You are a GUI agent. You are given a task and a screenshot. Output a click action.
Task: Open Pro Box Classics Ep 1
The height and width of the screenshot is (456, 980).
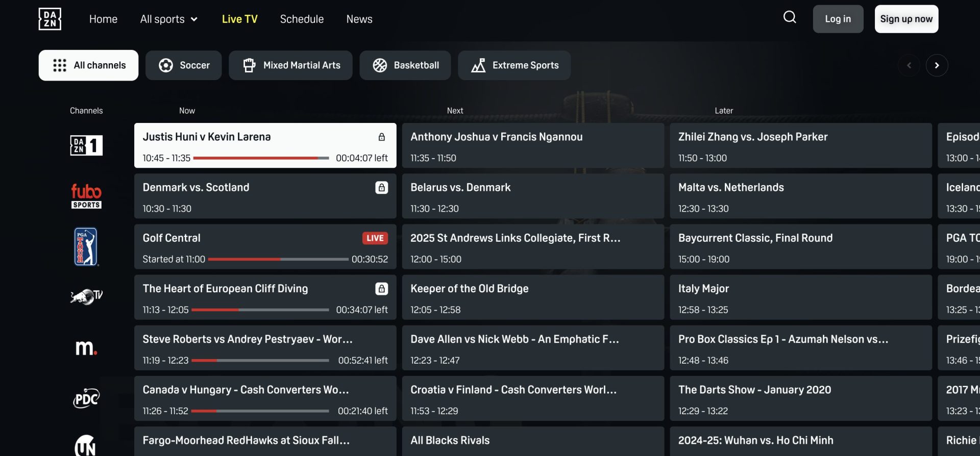(x=801, y=347)
